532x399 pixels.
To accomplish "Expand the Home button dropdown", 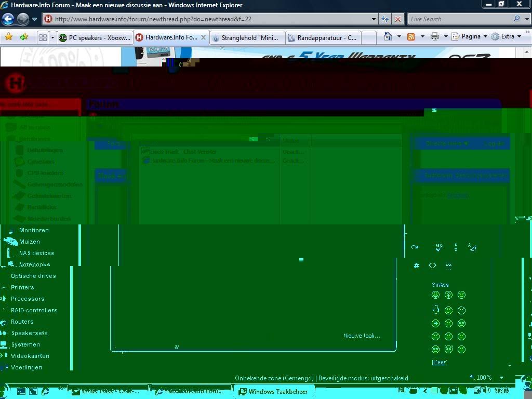I will tap(399, 36).
